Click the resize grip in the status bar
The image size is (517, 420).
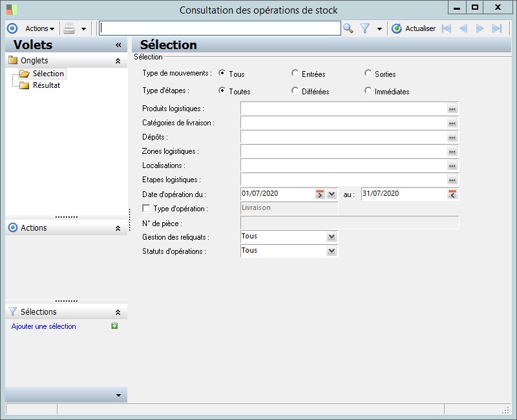pyautogui.click(x=506, y=410)
